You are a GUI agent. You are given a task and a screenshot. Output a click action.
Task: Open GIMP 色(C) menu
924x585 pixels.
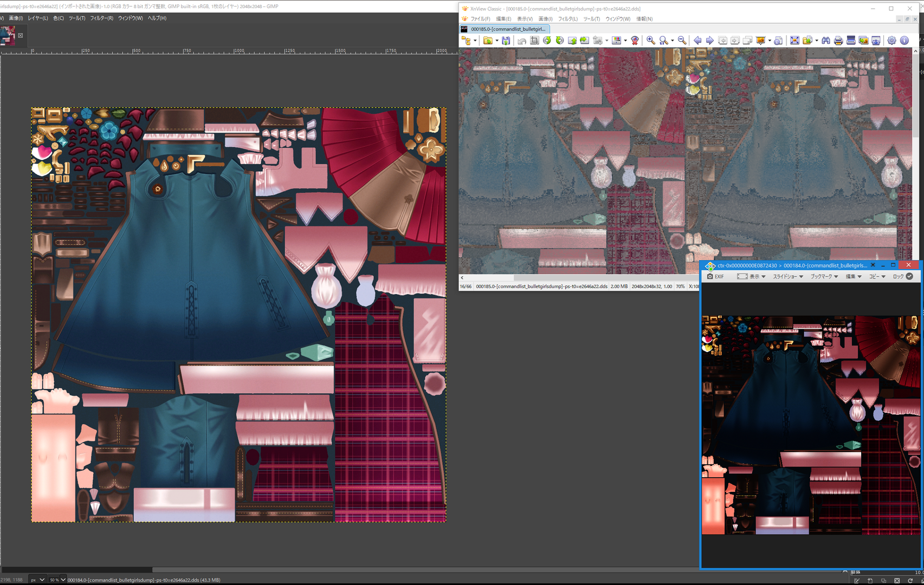pos(59,18)
